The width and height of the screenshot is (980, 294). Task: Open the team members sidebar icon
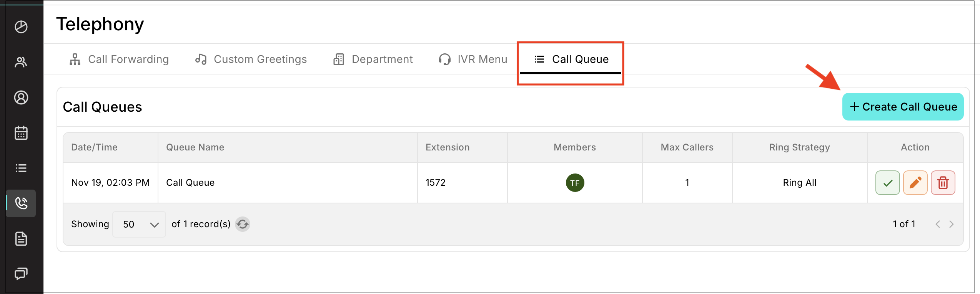21,62
